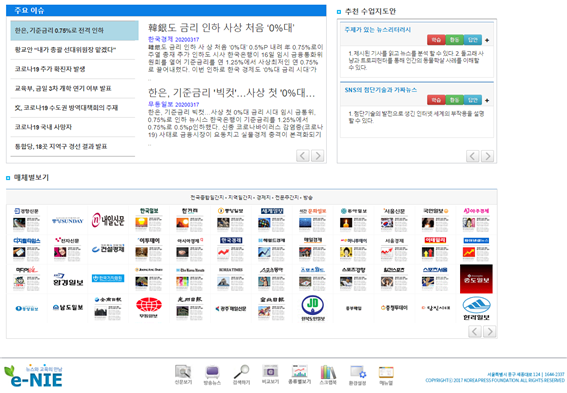Screen dimensions: 567x393
Task: Open the 남도일보 logo
Action: [x=68, y=307]
